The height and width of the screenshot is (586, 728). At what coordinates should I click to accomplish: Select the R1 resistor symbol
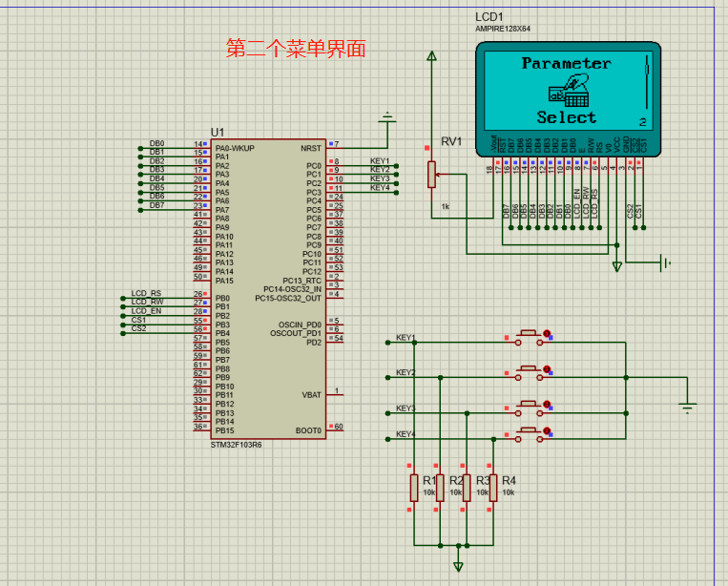(x=414, y=488)
